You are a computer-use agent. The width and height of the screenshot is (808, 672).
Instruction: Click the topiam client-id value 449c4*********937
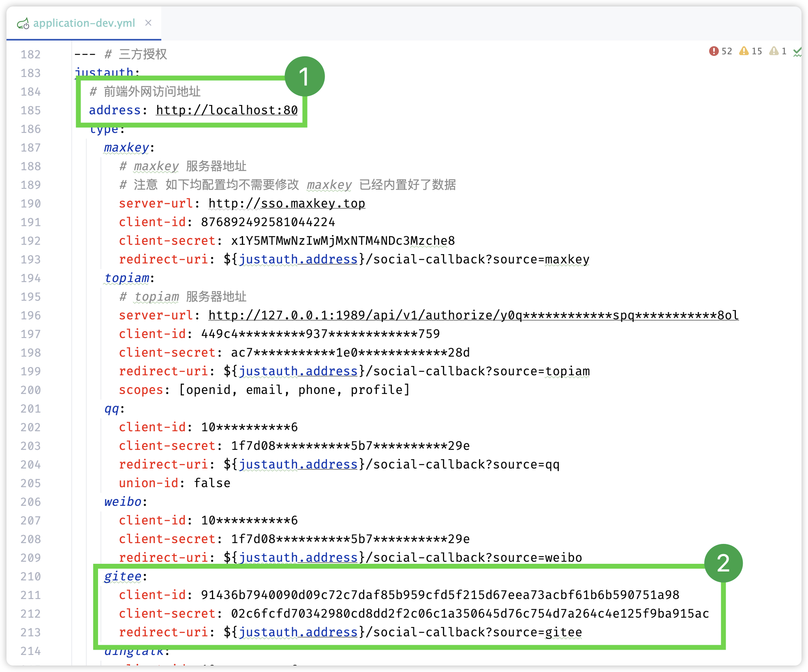click(x=321, y=334)
